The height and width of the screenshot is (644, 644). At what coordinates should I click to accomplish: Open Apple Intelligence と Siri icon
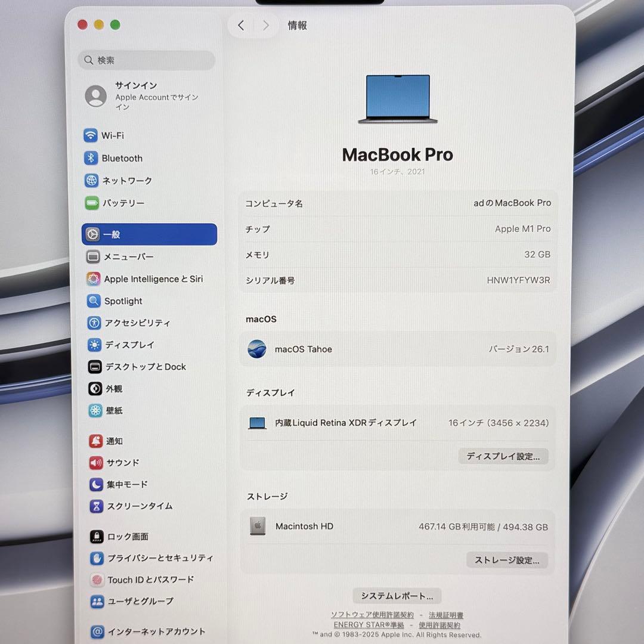click(93, 279)
